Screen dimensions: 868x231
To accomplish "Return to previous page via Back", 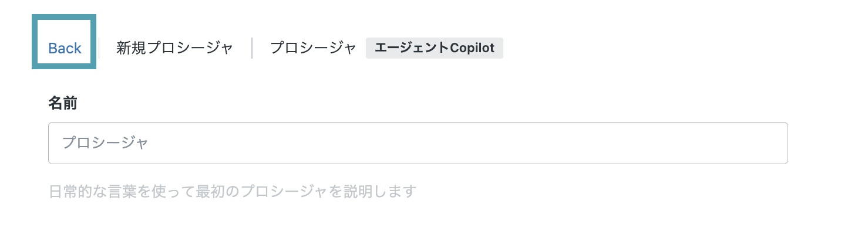I will 65,48.
